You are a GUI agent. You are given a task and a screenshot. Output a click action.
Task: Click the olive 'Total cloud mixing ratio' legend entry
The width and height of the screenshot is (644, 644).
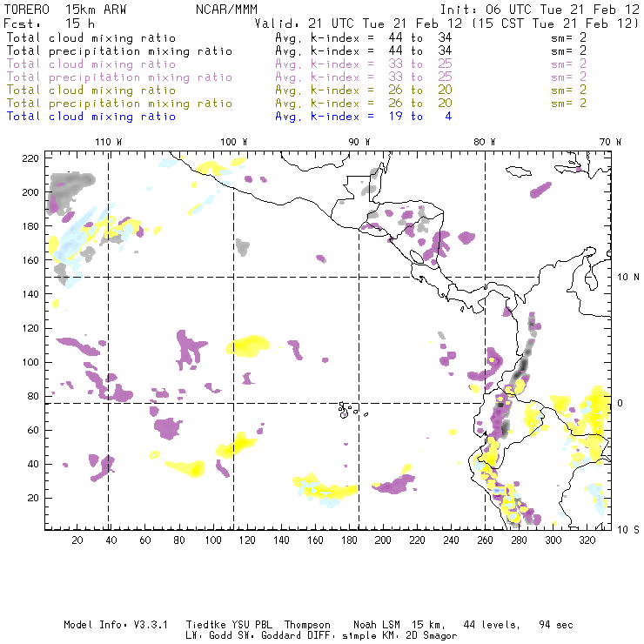[91, 91]
